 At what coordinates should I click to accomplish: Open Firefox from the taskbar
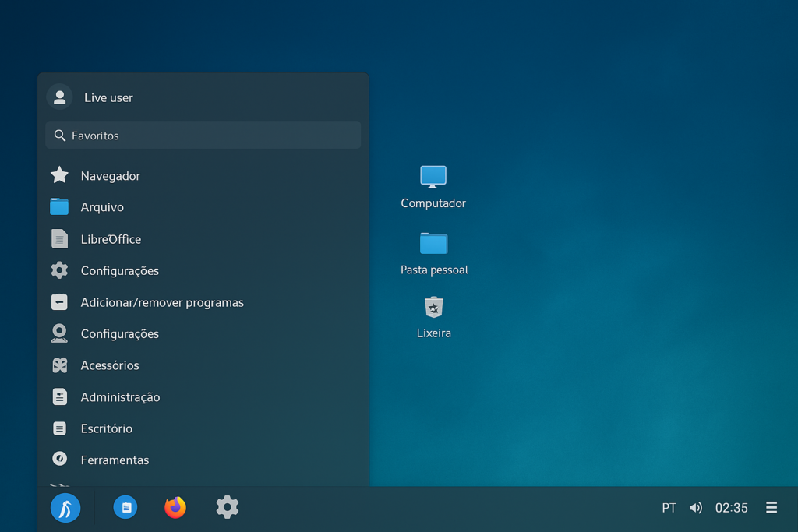pyautogui.click(x=175, y=507)
